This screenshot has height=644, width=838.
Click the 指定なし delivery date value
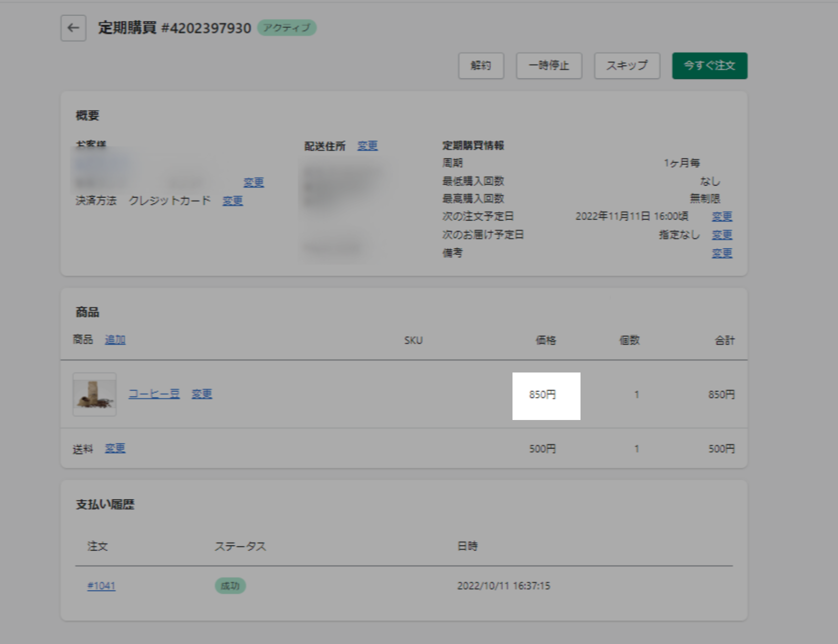point(679,234)
